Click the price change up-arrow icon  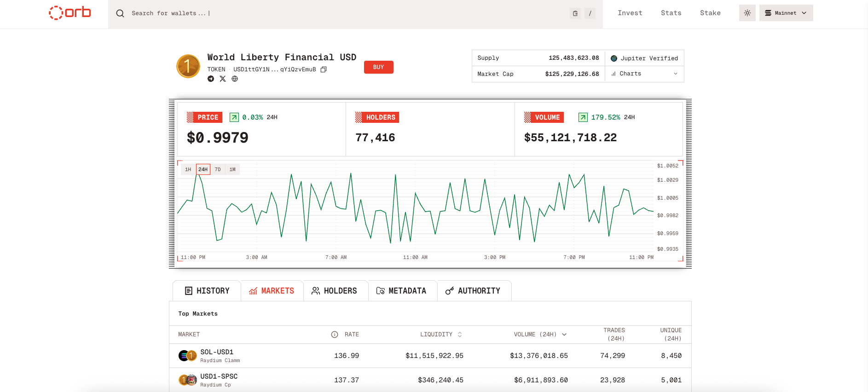(234, 117)
